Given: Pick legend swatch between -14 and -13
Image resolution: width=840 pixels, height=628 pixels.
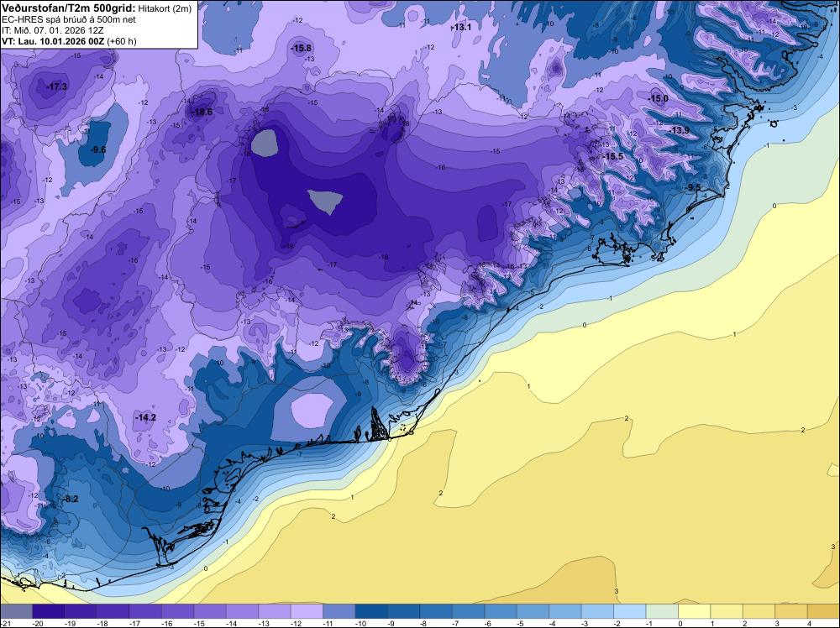Looking at the screenshot, I should coord(242,611).
